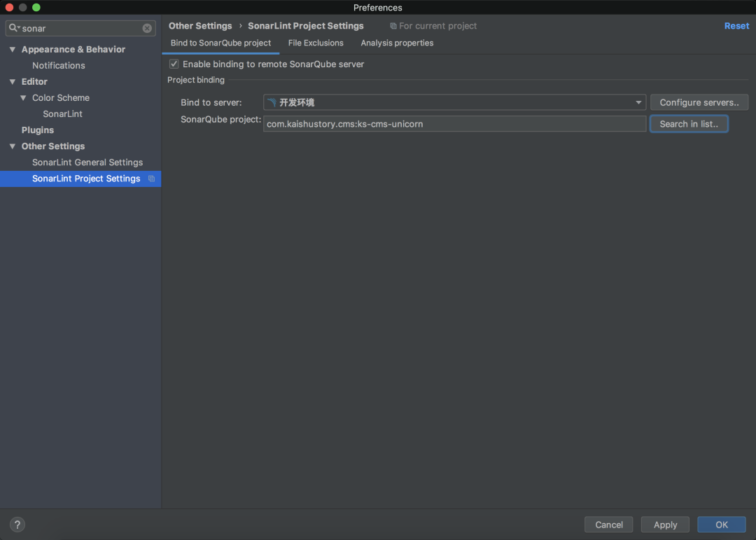Click the SonarQube project label

pyautogui.click(x=220, y=120)
